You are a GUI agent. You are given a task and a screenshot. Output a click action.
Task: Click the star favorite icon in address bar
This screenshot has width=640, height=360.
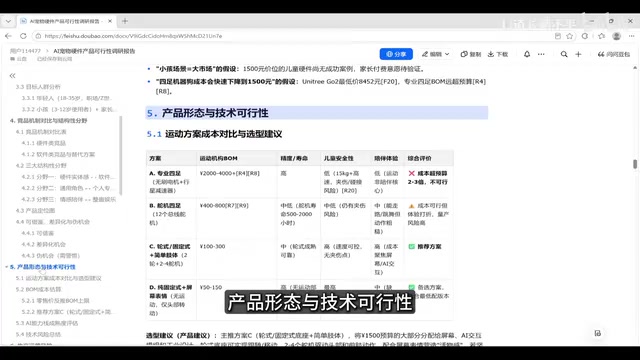570,36
